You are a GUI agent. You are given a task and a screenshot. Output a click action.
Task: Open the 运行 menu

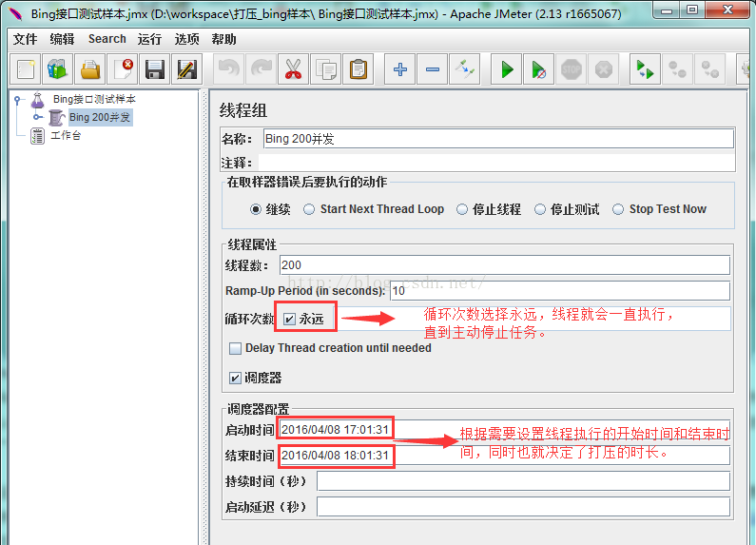tap(149, 39)
